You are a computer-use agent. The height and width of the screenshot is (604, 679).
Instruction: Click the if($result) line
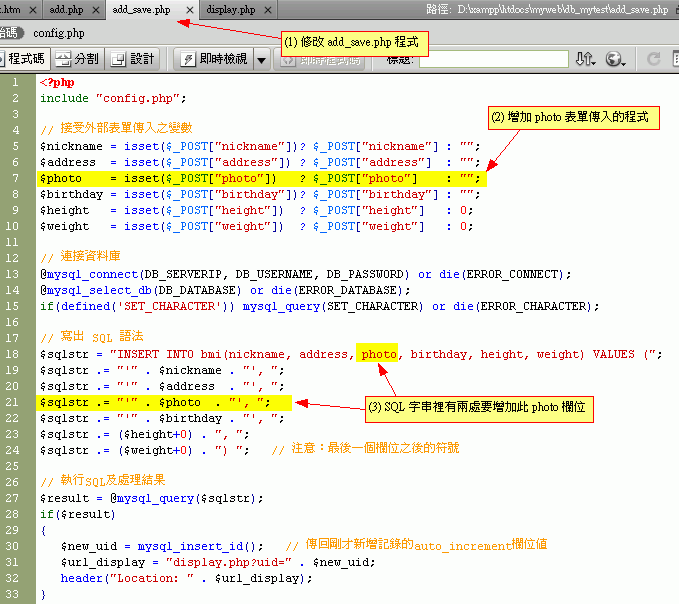click(x=78, y=515)
